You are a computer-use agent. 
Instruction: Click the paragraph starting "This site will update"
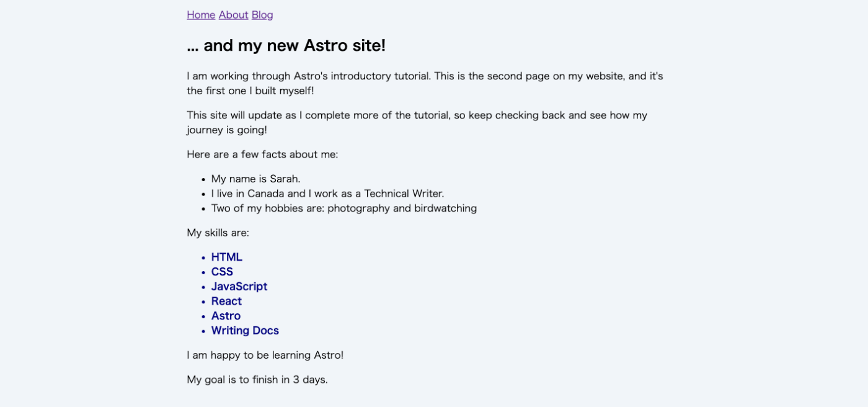coord(417,122)
